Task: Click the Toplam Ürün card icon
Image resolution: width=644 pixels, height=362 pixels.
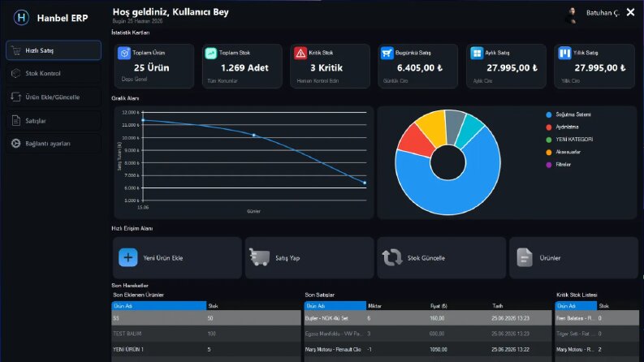Action: [x=124, y=53]
